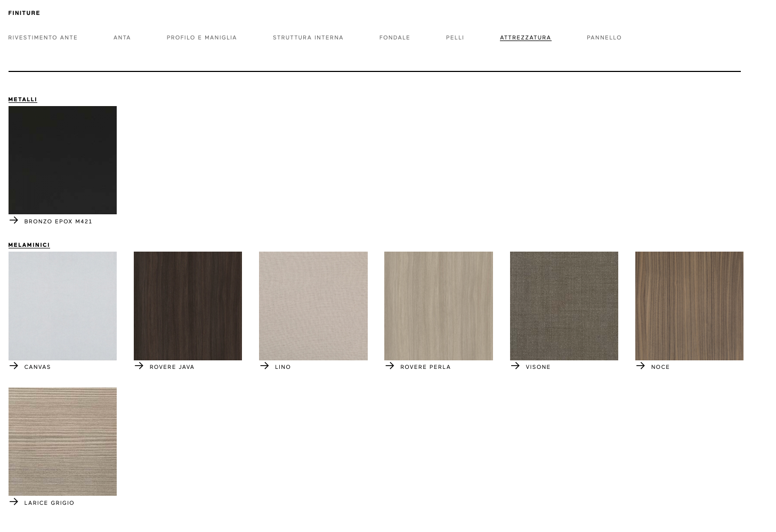Image resolution: width=776 pixels, height=532 pixels.
Task: Select the Pannello tab
Action: (604, 38)
